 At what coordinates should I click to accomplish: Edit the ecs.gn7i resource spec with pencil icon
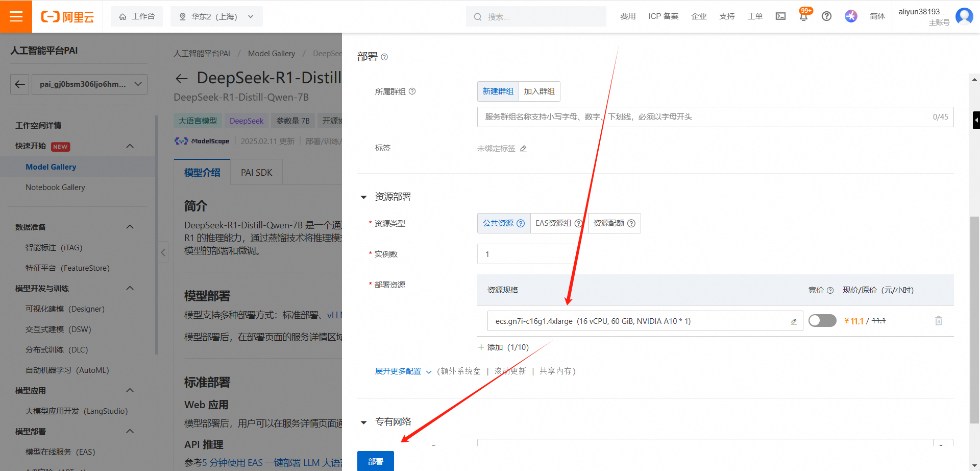point(794,321)
